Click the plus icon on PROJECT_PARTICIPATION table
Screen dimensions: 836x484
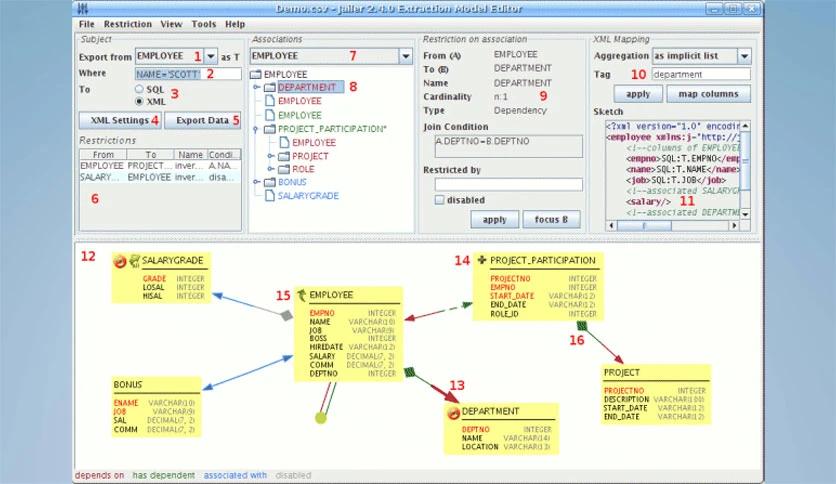point(481,260)
